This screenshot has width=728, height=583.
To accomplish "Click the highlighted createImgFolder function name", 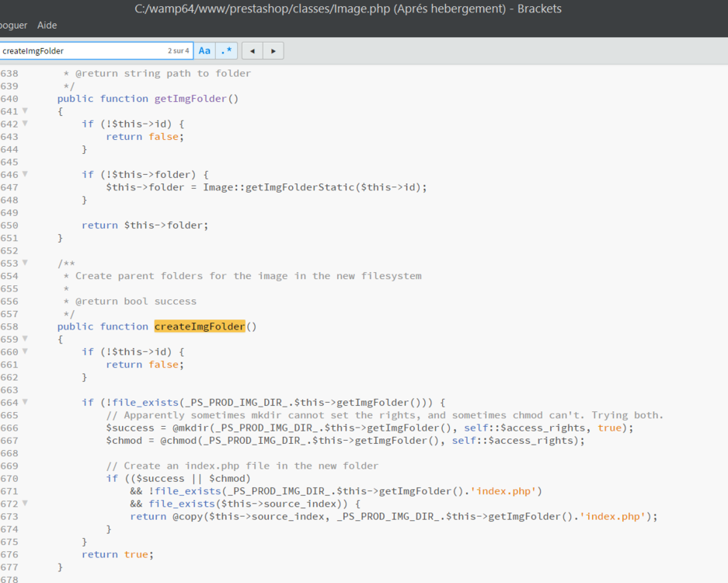I will pyautogui.click(x=200, y=326).
